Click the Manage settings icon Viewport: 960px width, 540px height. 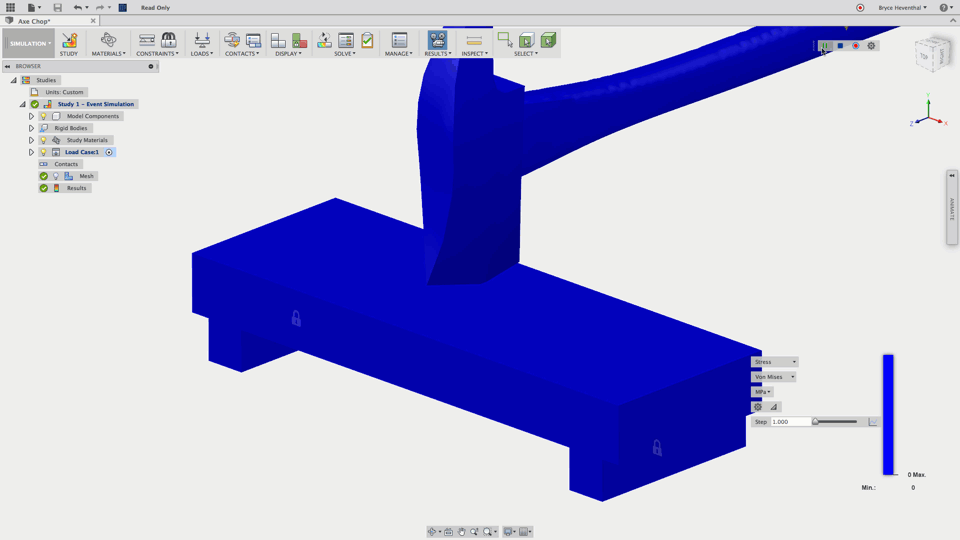click(x=399, y=40)
